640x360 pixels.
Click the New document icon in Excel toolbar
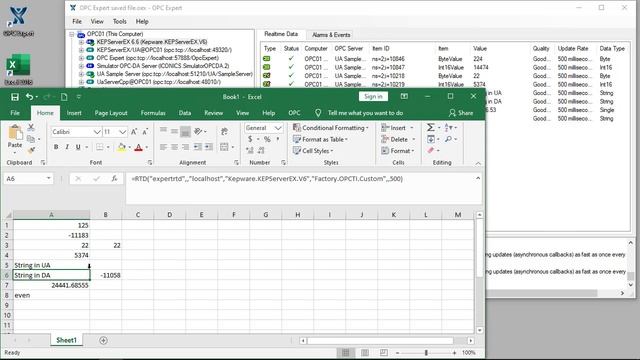point(64,97)
